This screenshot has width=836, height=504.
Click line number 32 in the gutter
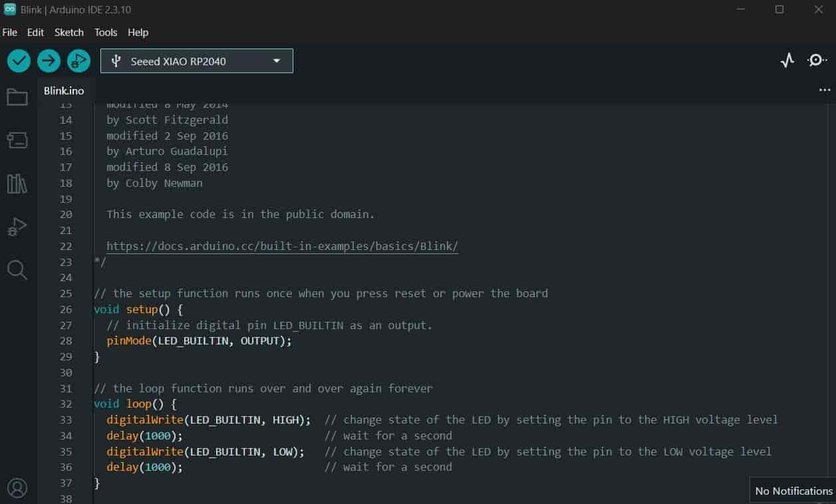(x=65, y=404)
